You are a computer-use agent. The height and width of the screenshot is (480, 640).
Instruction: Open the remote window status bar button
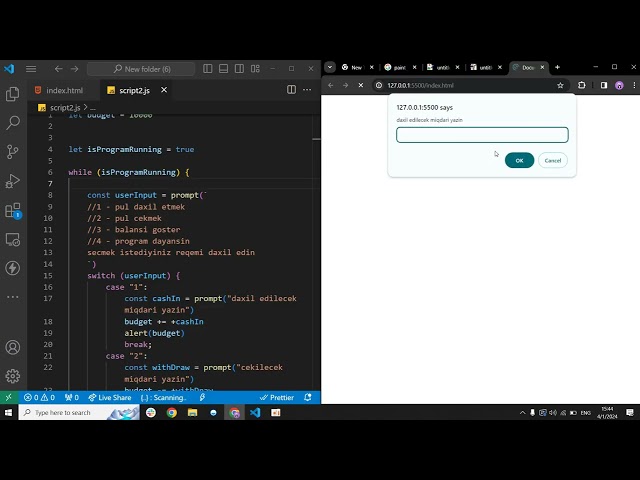pyautogui.click(x=9, y=398)
